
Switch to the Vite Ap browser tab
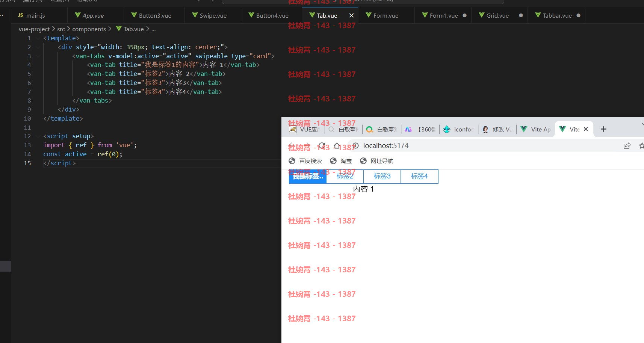coord(536,129)
